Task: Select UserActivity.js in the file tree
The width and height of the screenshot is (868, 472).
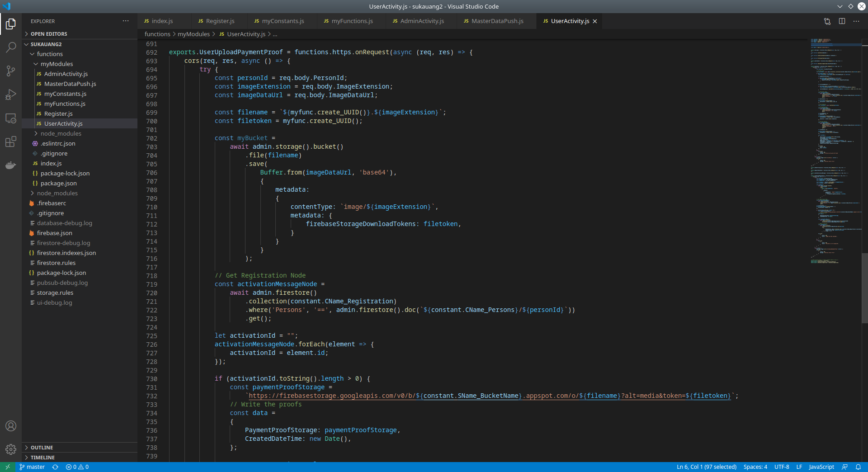Action: (80, 124)
